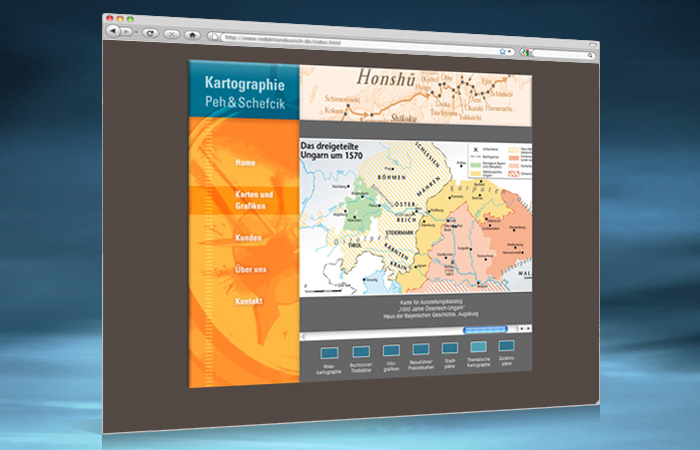Click the Hungary 1570 map image
This screenshot has height=450, width=700.
point(416,216)
